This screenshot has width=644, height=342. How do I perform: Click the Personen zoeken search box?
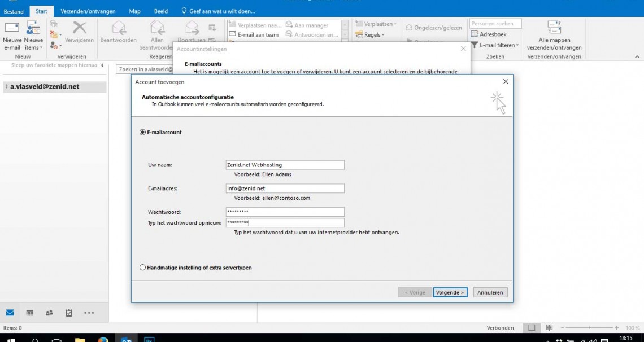click(x=496, y=24)
